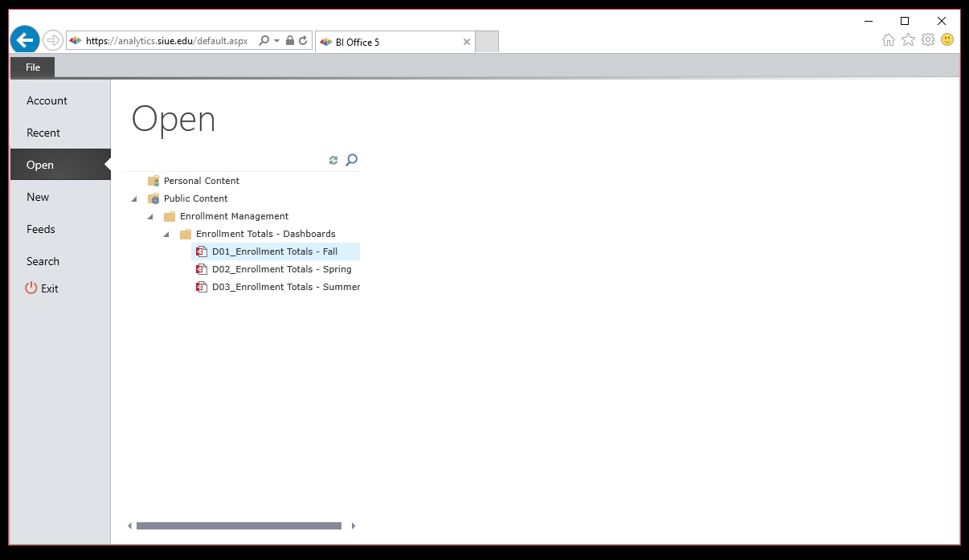
Task: Open D02_Enrollment Totals - Spring dashboard
Action: pyautogui.click(x=281, y=269)
